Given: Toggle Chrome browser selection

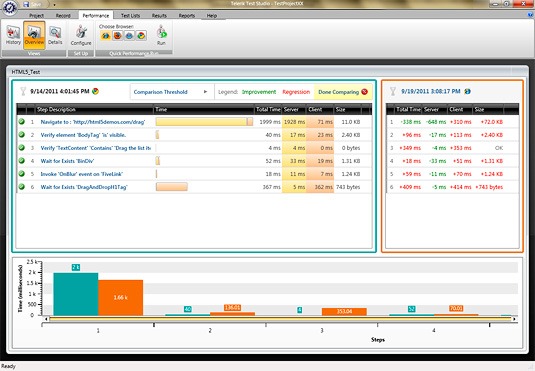Looking at the screenshot, I should [141, 35].
